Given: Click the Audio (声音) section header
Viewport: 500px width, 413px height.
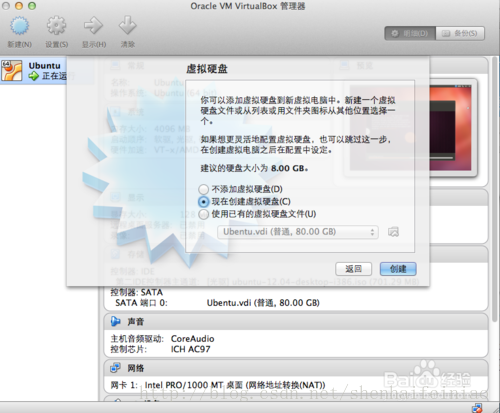Looking at the screenshot, I should coord(296,322).
